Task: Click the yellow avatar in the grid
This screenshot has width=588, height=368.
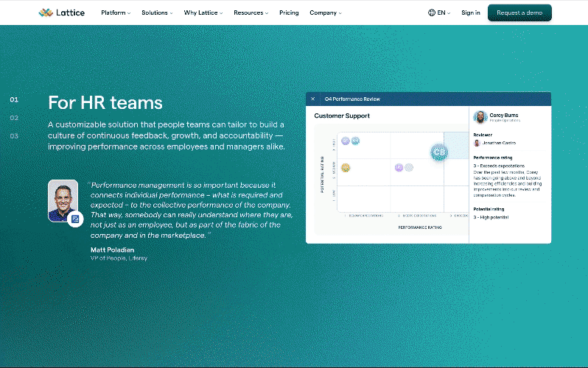Action: 346,168
